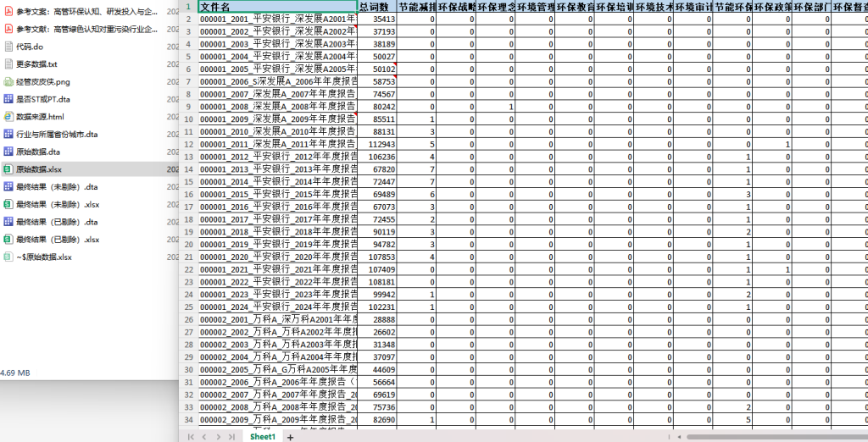Screen dimensions: 868x442
Task: Click the total word count cell 82690
Action: [x=377, y=420]
